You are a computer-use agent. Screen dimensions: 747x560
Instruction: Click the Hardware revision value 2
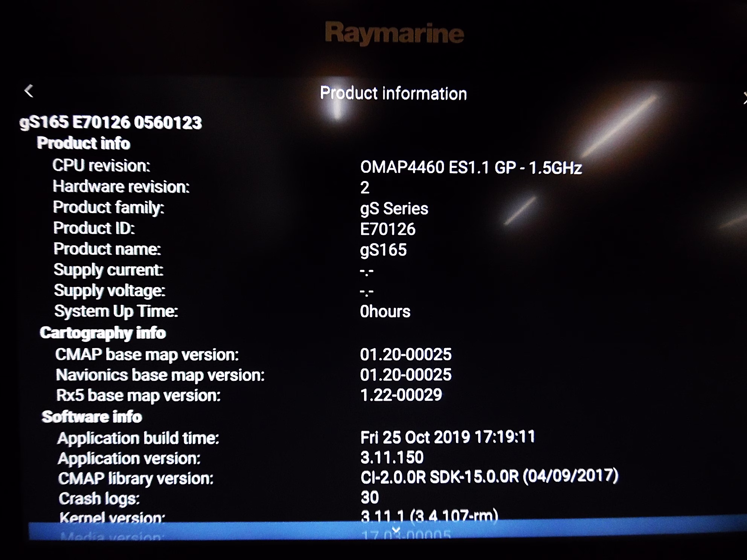365,188
